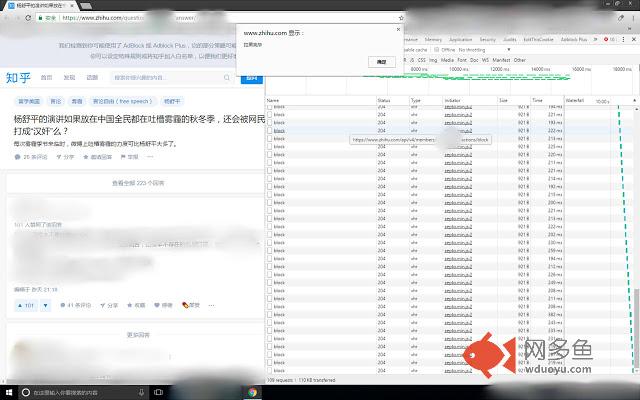Image resolution: width=640 pixels, height=400 pixels.
Task: Open the No throttling dropdown
Action: (x=484, y=50)
